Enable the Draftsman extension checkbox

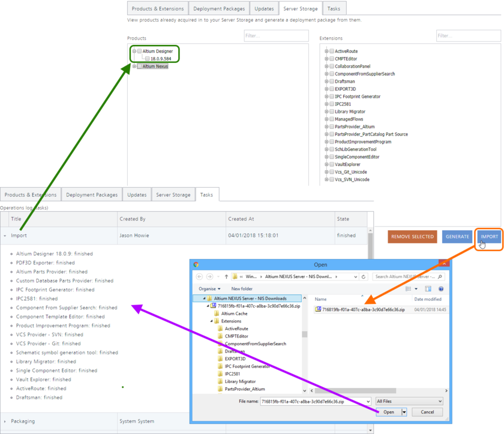331,82
